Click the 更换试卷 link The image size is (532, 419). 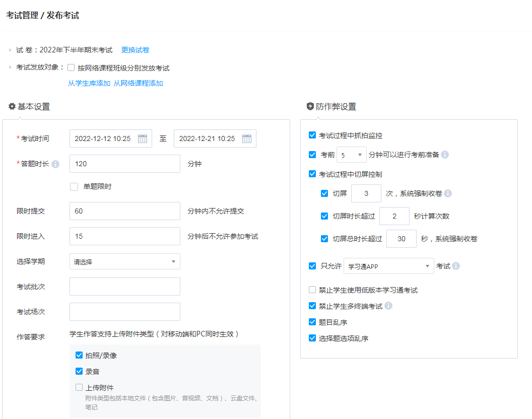pos(135,50)
